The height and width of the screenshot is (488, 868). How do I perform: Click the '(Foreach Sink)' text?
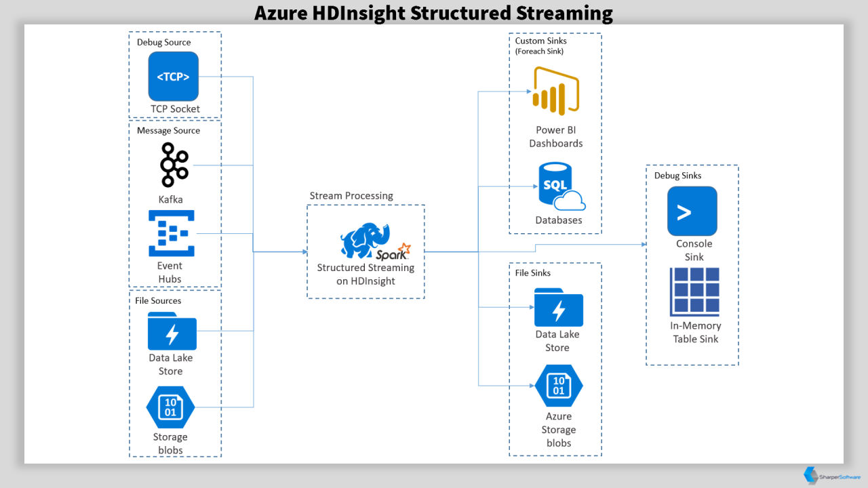(x=539, y=52)
